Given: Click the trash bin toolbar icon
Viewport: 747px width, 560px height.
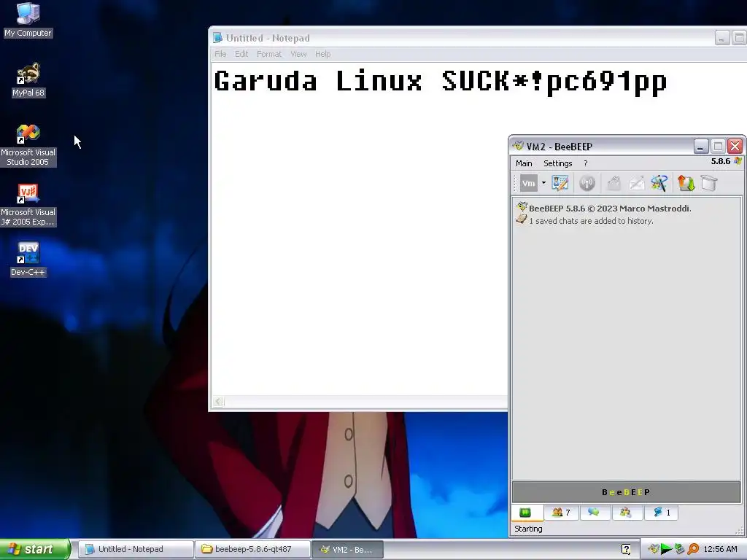Looking at the screenshot, I should tap(709, 183).
